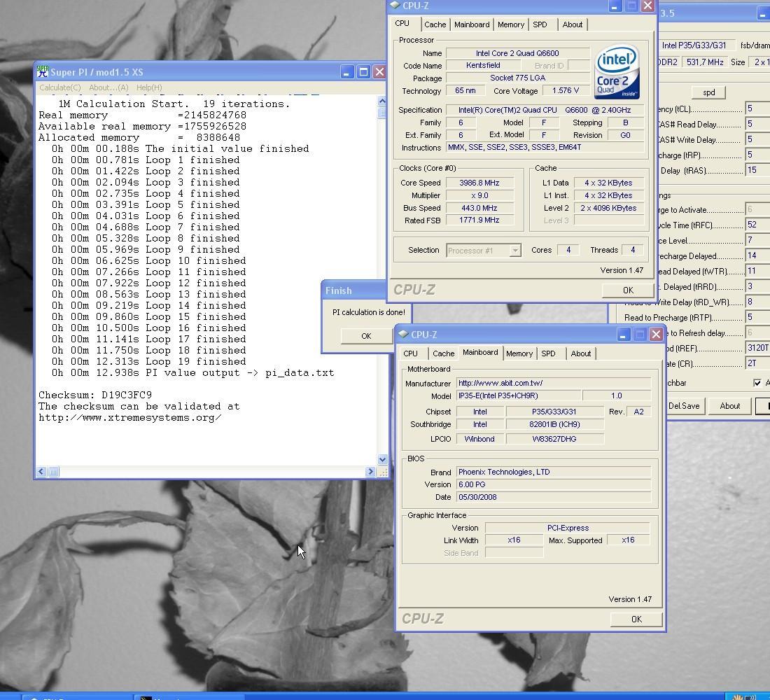770x700 pixels.
Task: Click the Super PI title bar icon
Action: [43, 71]
